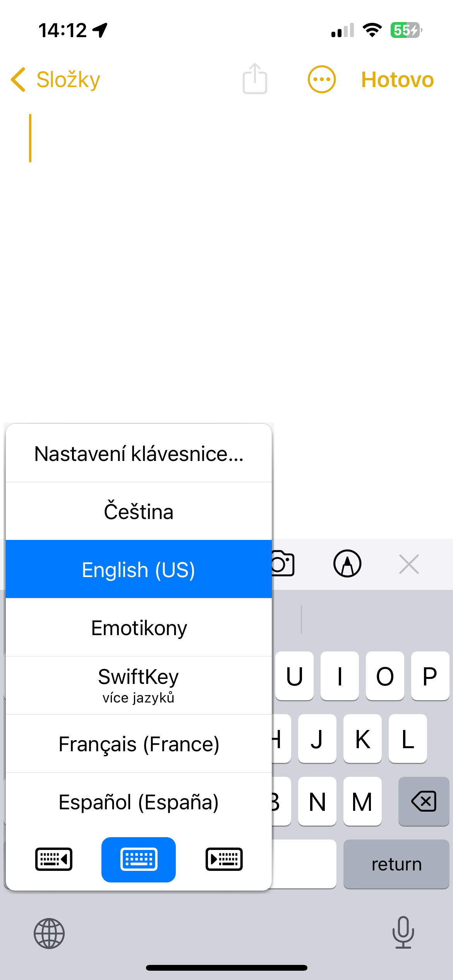Open Nastavení klávesnice settings
Viewport: 453px width, 980px height.
139,454
